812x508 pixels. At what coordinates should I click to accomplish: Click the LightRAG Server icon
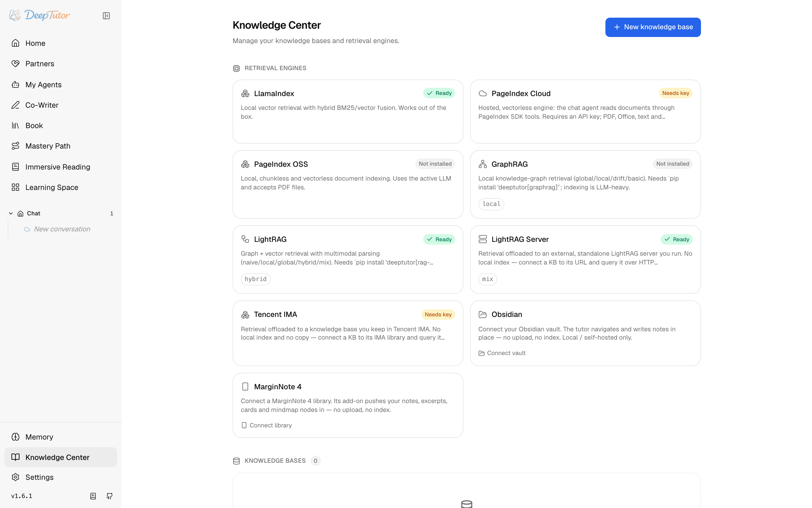coord(483,239)
